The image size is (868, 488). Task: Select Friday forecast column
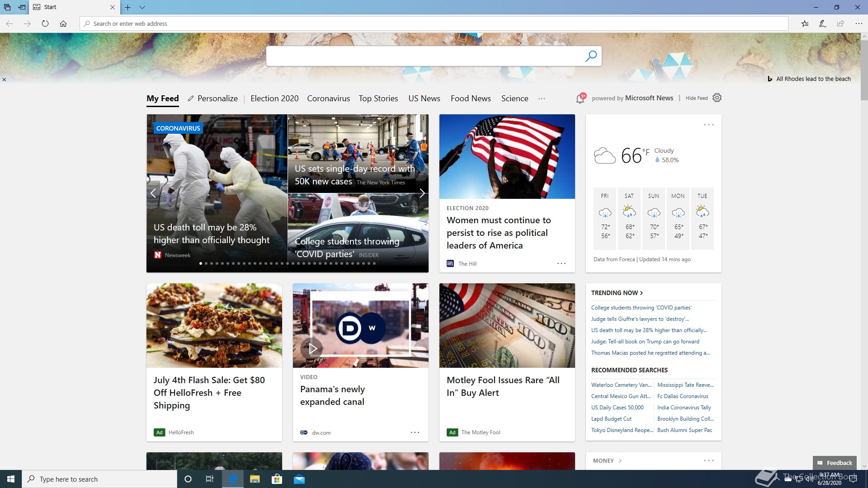[605, 218]
